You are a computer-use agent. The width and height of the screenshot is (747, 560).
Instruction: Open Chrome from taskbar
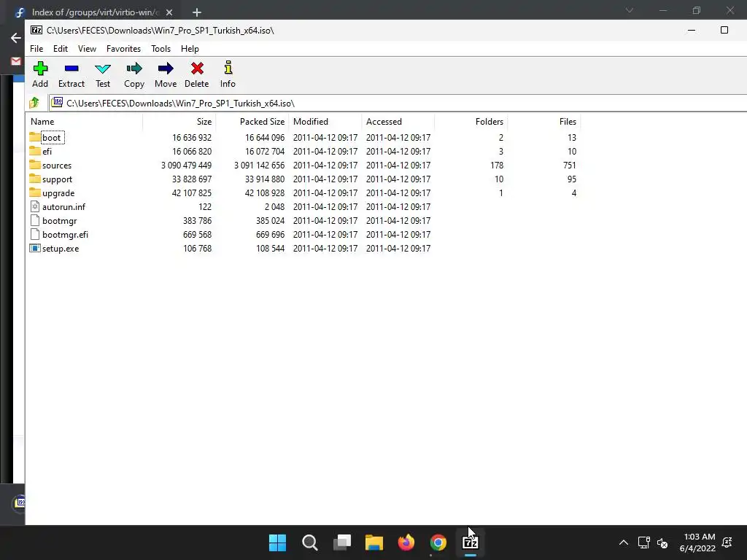click(x=438, y=542)
